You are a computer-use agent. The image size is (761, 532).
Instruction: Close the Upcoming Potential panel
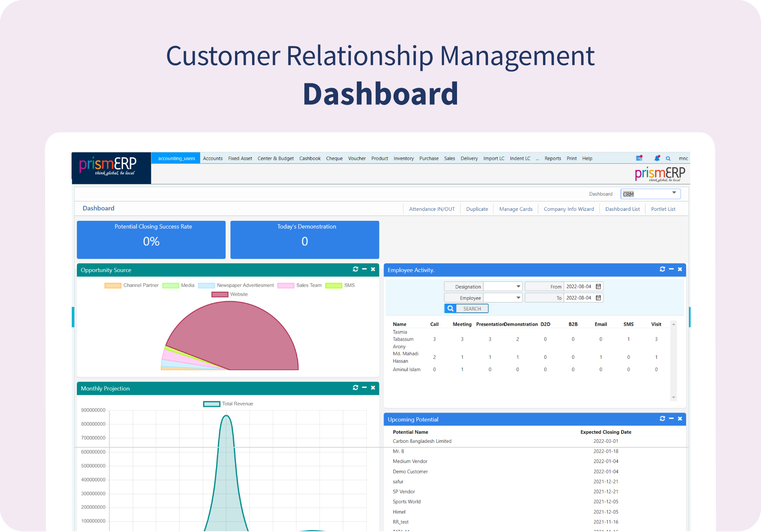tap(680, 419)
